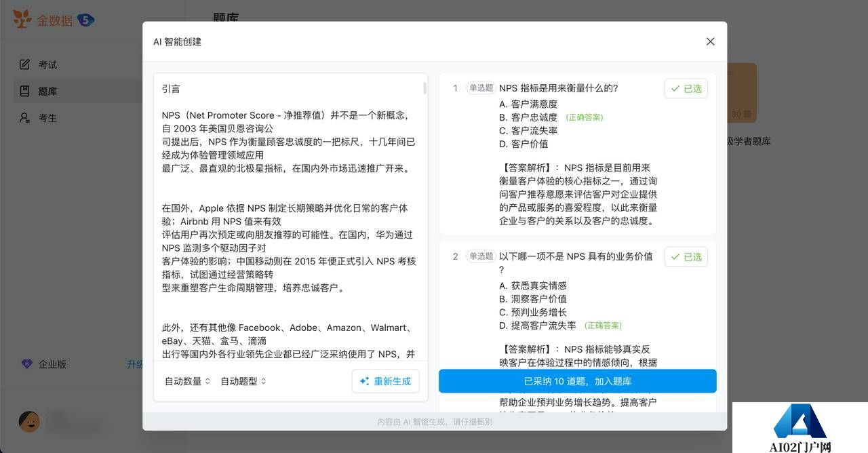868x453 pixels.
Task: Click the 企业版 diamond icon
Action: coord(26,364)
